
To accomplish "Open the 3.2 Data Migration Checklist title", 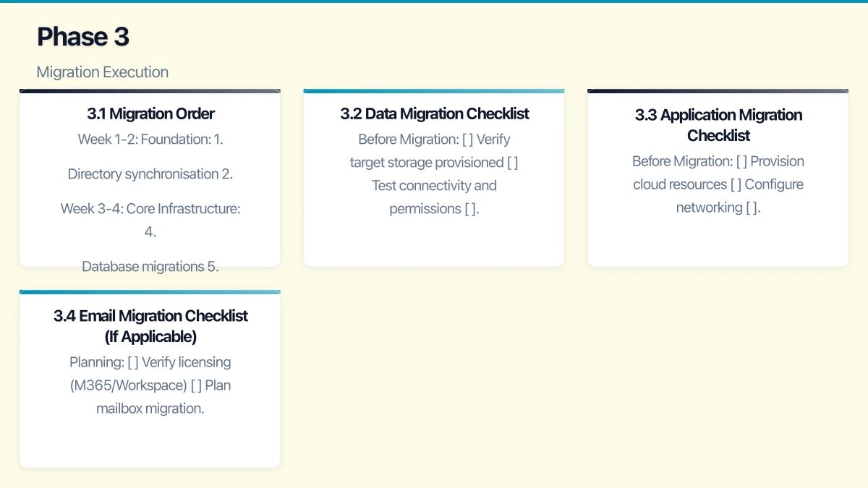I will click(434, 114).
